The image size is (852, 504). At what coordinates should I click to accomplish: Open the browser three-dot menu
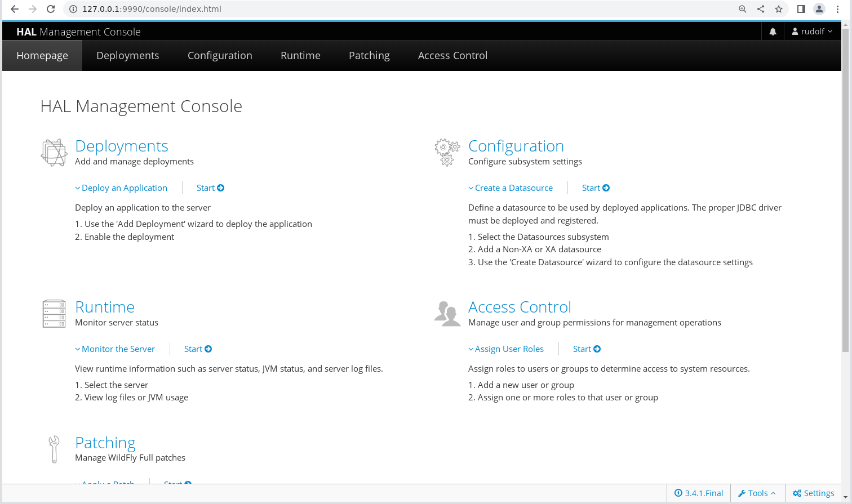(838, 9)
